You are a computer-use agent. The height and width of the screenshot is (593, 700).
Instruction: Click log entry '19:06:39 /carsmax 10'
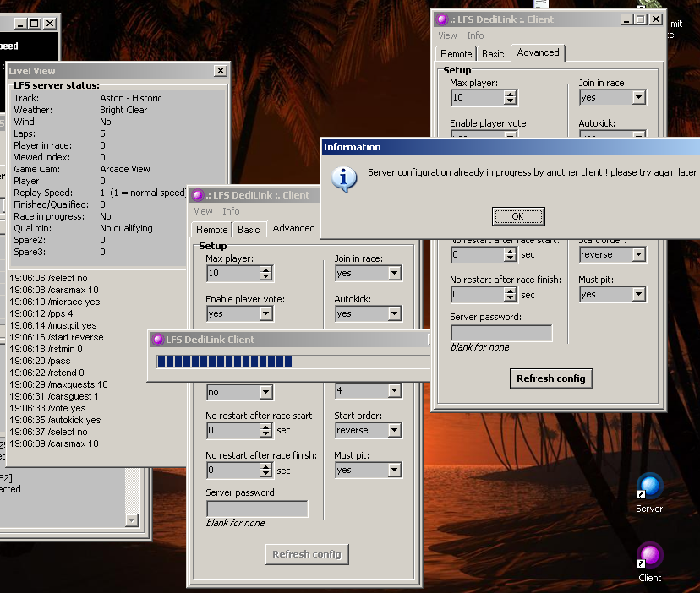tap(54, 444)
